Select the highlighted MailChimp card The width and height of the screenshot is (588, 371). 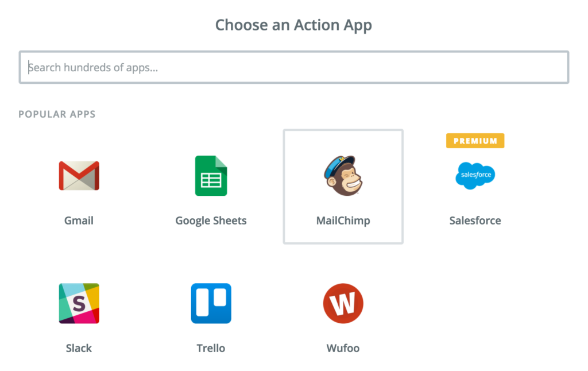tap(343, 186)
